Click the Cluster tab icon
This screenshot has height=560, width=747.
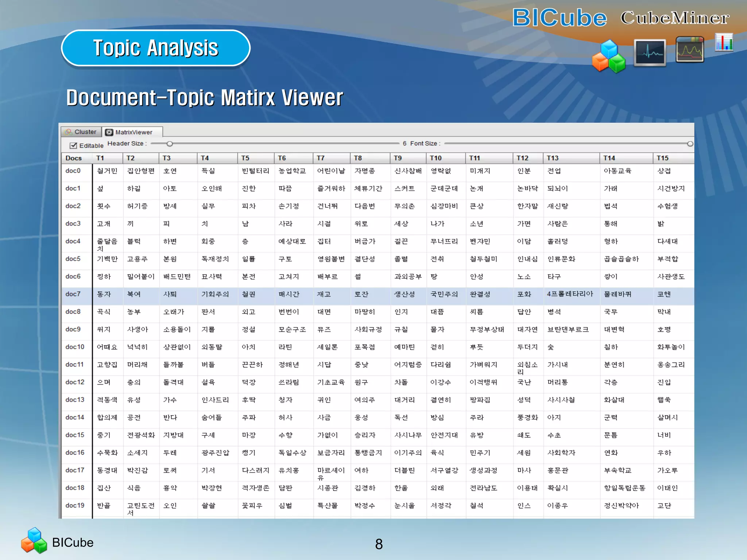tap(68, 132)
